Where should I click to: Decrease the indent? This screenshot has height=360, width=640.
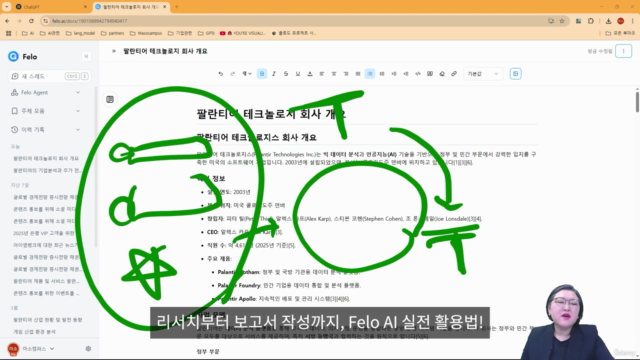[406, 74]
